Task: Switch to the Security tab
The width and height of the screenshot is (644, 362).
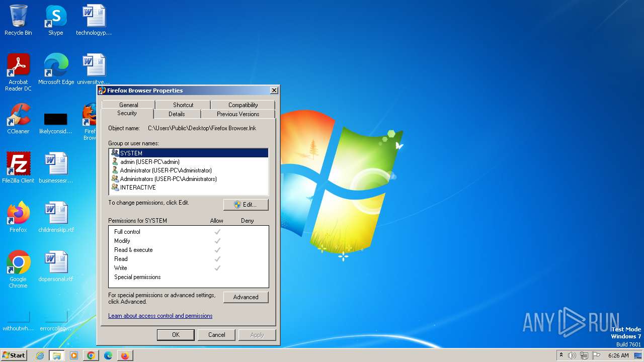Action: [x=127, y=114]
